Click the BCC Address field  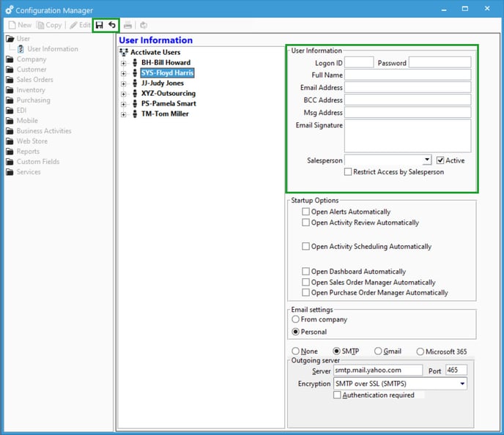408,100
